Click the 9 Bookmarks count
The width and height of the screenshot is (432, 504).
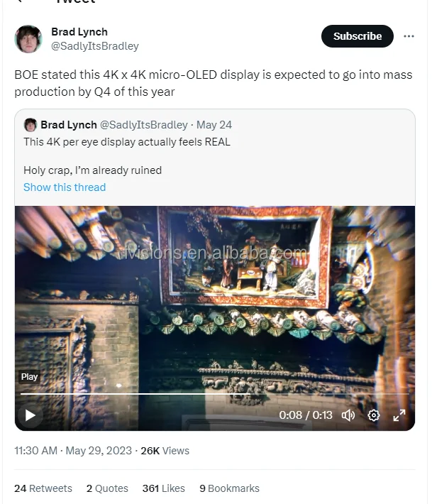pos(229,488)
